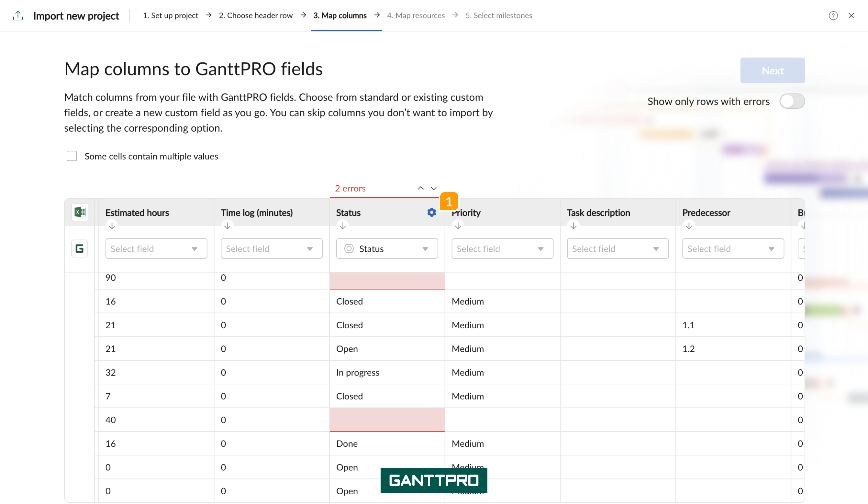The width and height of the screenshot is (868, 504).
Task: Check Some cells contain multiple values
Action: coord(72,156)
